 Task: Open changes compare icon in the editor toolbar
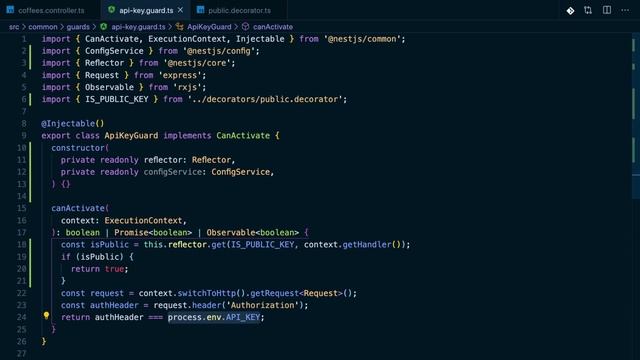coord(588,10)
